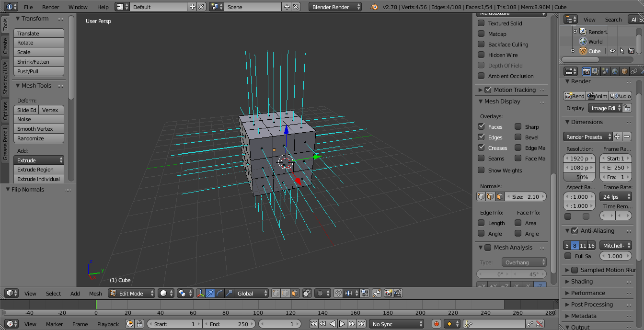This screenshot has height=330, width=644.
Task: Open the Object properties cube icon
Action: pos(624,71)
